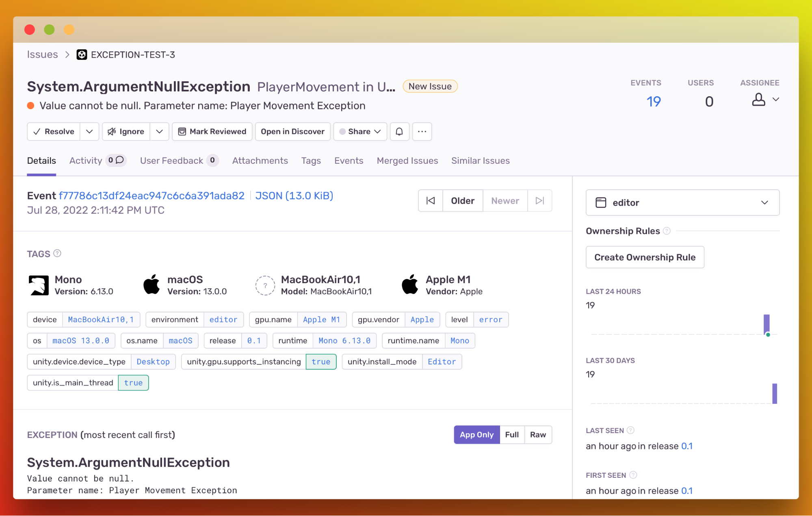Expand the Resolve button dropdown

(x=89, y=131)
